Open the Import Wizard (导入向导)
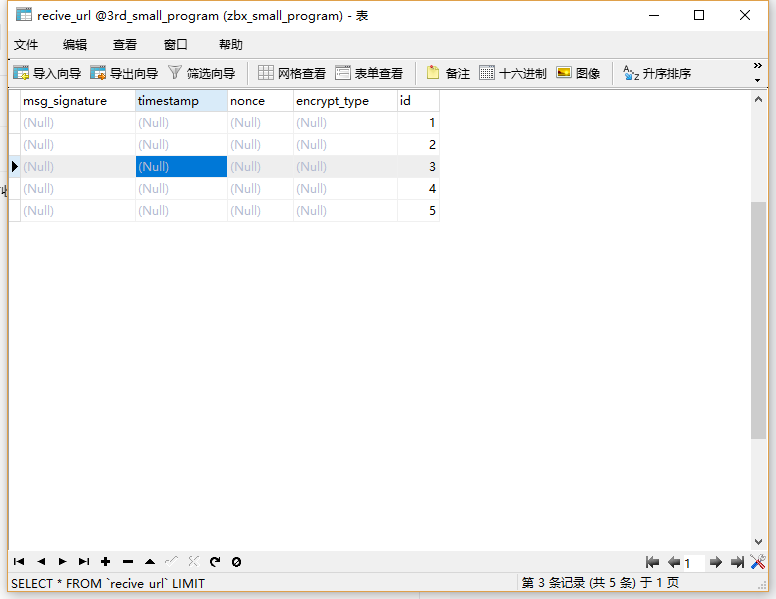 pos(47,73)
